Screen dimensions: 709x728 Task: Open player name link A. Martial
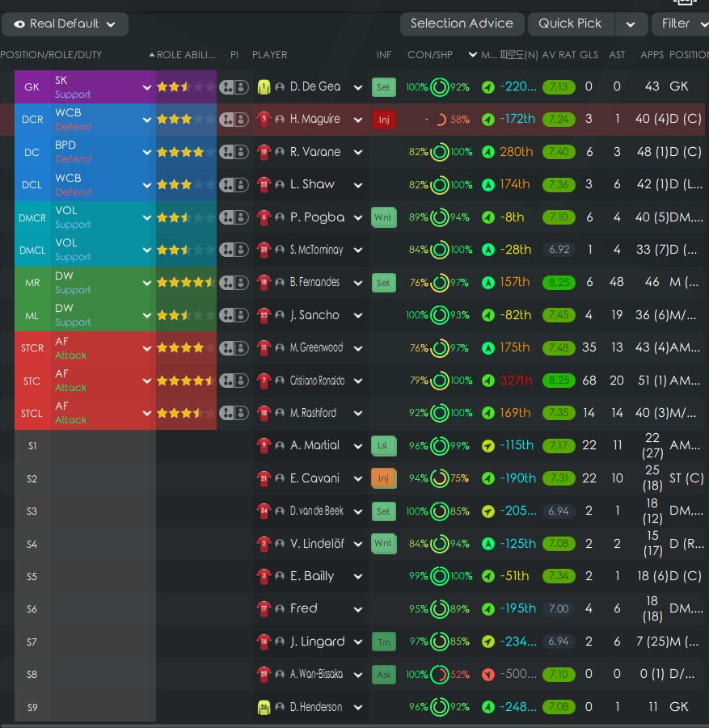(x=314, y=445)
